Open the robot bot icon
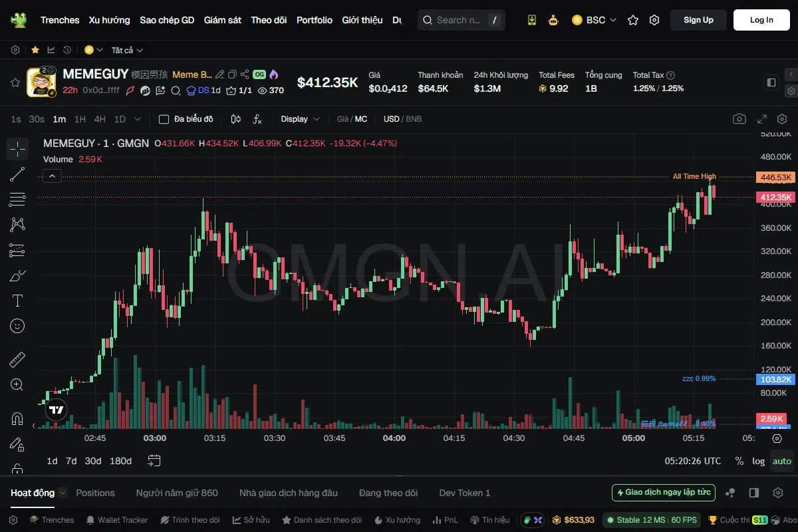This screenshot has height=532, width=798. click(553, 20)
